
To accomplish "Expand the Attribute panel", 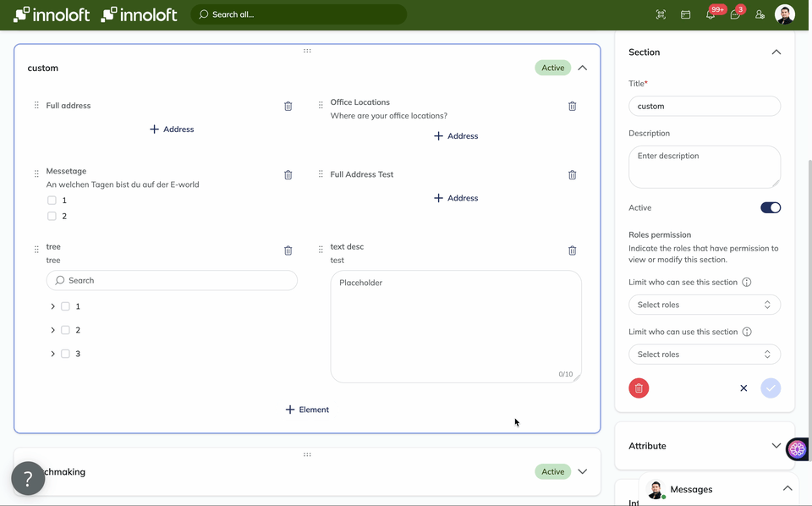I will tap(776, 446).
